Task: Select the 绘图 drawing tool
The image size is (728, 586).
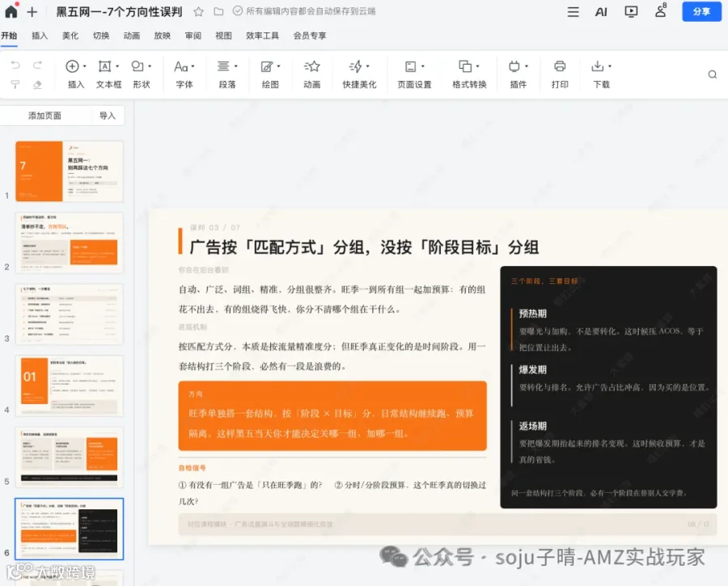Action: pyautogui.click(x=269, y=74)
